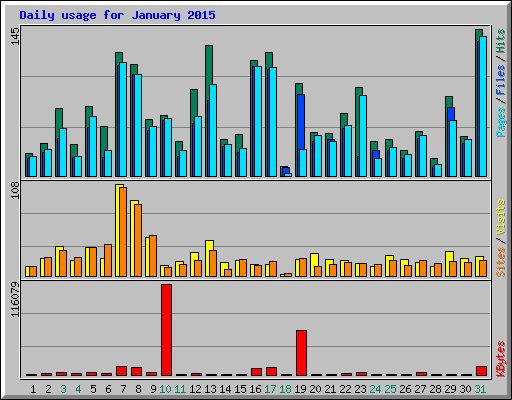Click the red KBytes bar for day 7
This screenshot has height=400, width=512.
pyautogui.click(x=121, y=371)
